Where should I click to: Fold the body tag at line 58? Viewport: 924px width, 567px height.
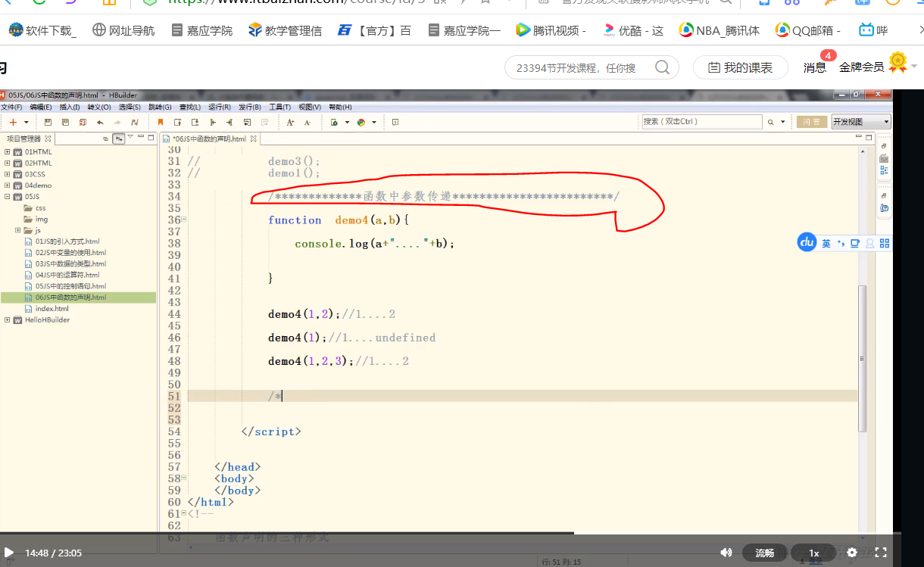pos(184,478)
